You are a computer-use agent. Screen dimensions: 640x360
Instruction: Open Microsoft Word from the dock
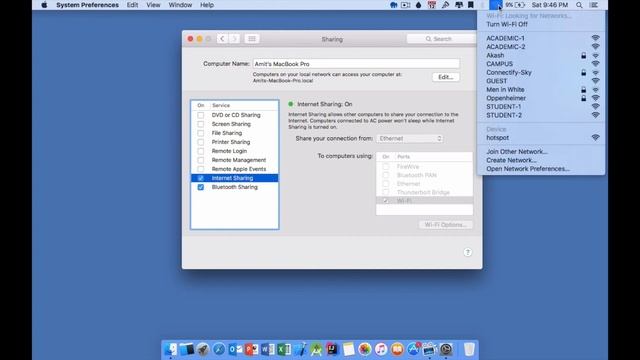(268, 349)
